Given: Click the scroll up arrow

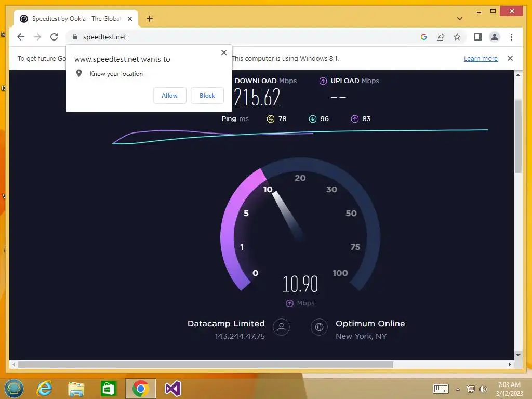Looking at the screenshot, I should 518,75.
